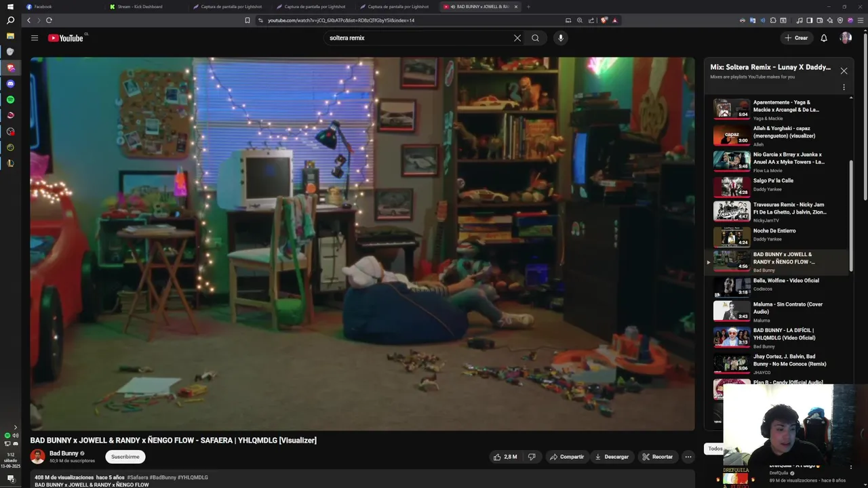
Task: Open Spotify from taskbar
Action: (x=10, y=100)
